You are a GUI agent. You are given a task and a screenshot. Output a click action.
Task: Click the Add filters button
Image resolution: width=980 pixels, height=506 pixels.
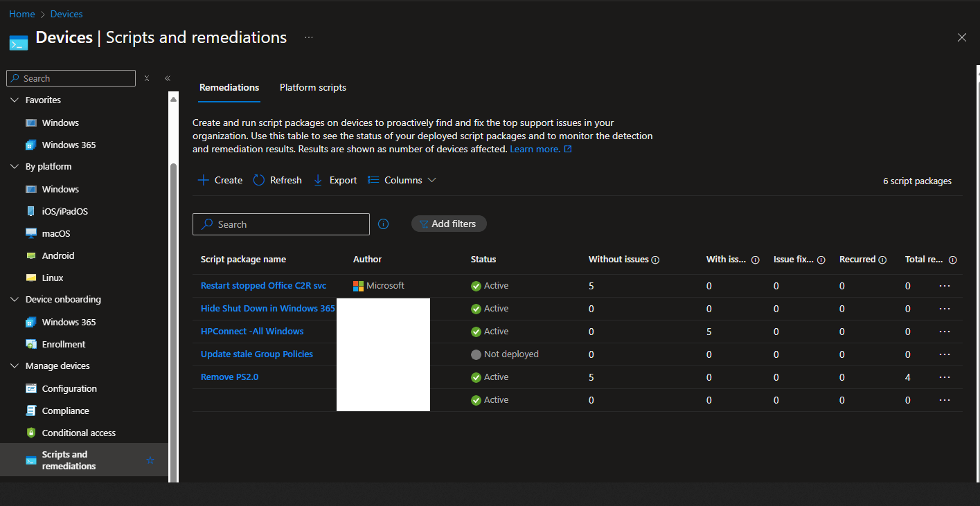(x=449, y=224)
